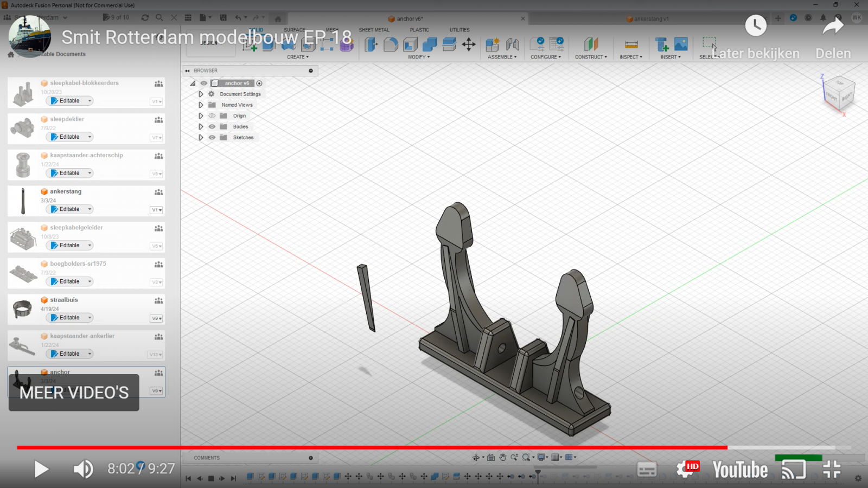Open video title Smit Rotterdam modelbouw EP 18
Viewport: 868px width, 488px height.
207,37
